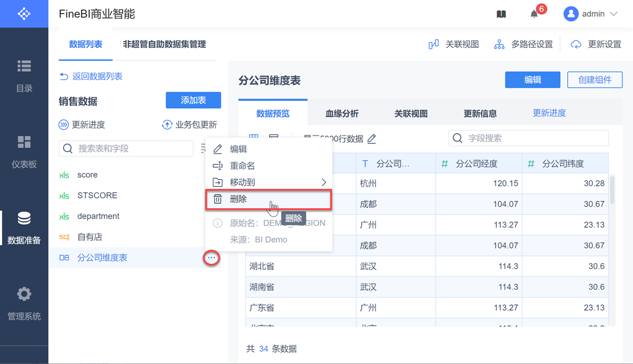Click the pencil icon next to row display count

click(372, 139)
